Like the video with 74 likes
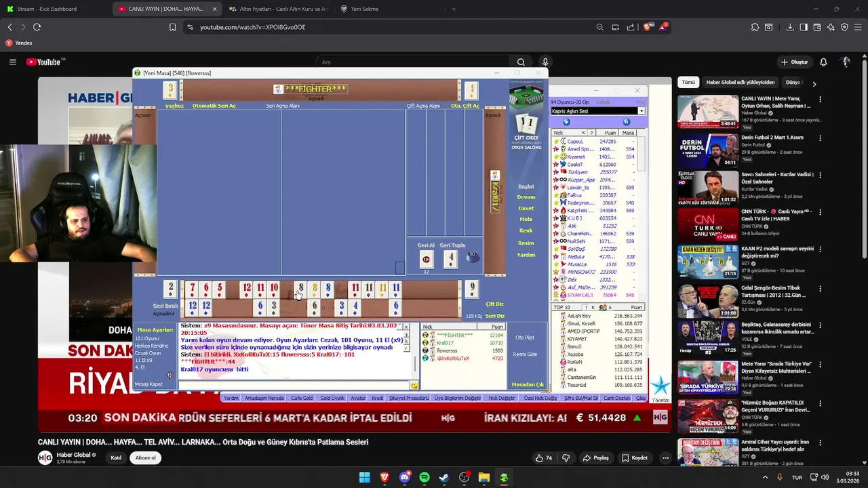This screenshot has height=488, width=868. (x=544, y=457)
